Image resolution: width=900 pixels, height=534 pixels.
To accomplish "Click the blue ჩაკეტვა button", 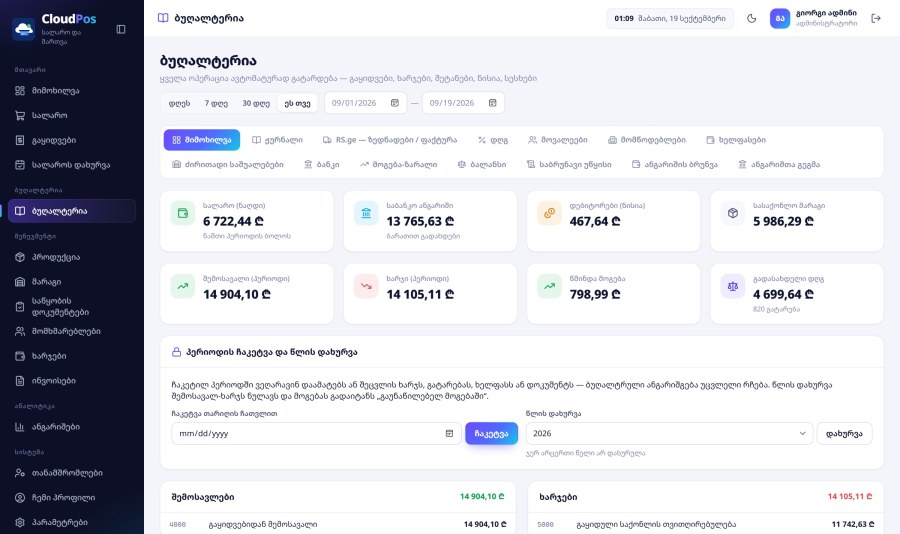I will point(491,434).
